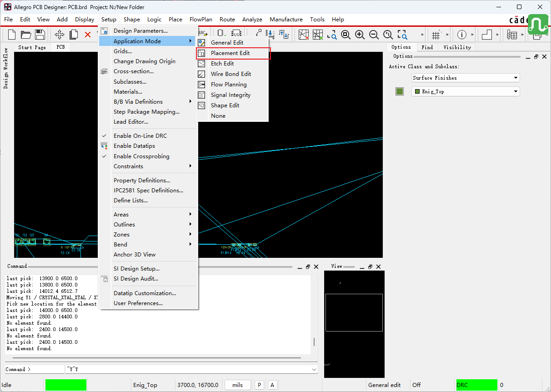Expand the Bend submenu
Screen dimensions: 551x392
pyautogui.click(x=148, y=244)
